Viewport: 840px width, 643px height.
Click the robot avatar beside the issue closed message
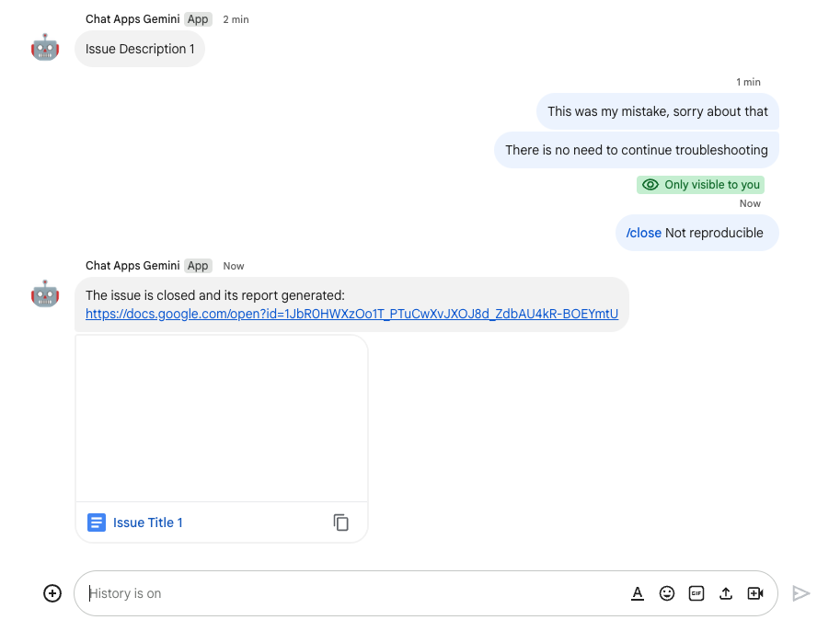point(45,294)
